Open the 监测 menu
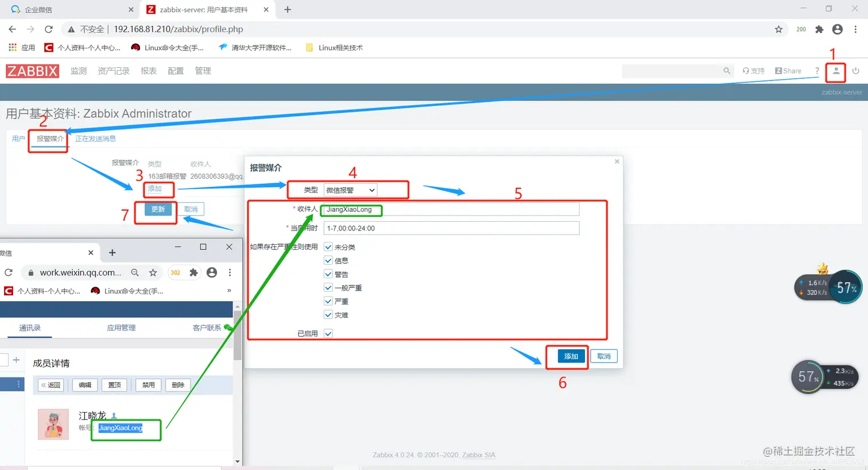This screenshot has height=470, width=868. click(x=79, y=71)
